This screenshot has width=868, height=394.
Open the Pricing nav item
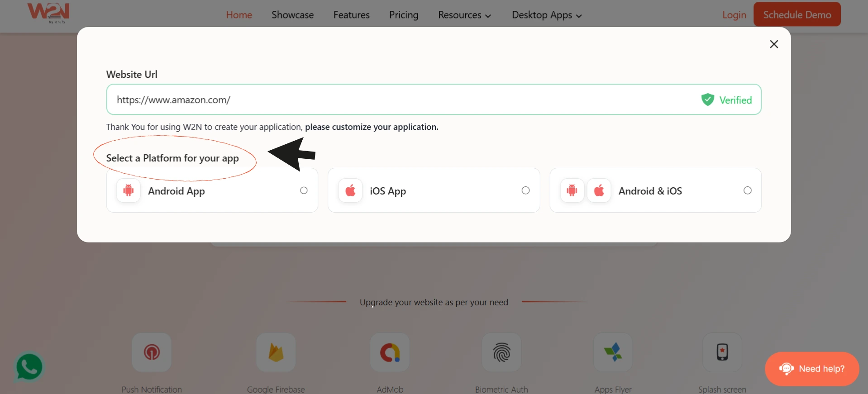404,15
